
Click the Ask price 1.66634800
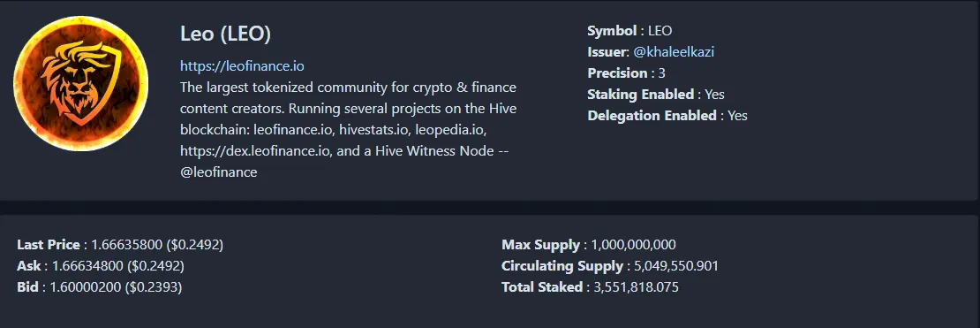pyautogui.click(x=87, y=266)
